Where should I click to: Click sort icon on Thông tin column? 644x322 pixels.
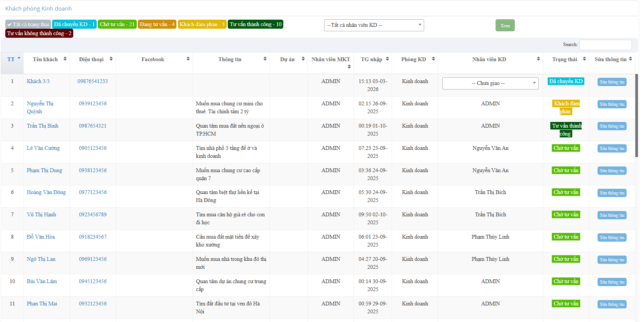(265, 59)
